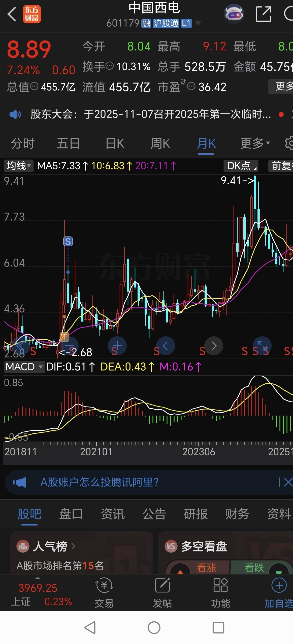
Task: Expand chart to fullscreen icon
Action: pos(262,346)
